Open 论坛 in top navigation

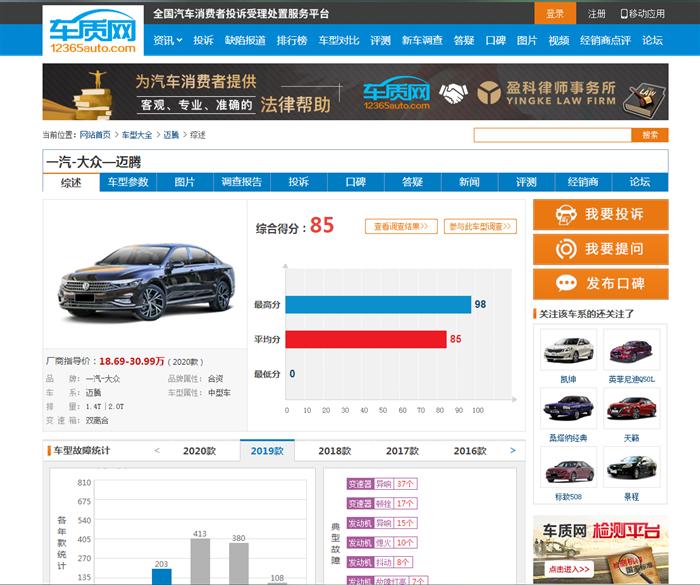pyautogui.click(x=652, y=40)
